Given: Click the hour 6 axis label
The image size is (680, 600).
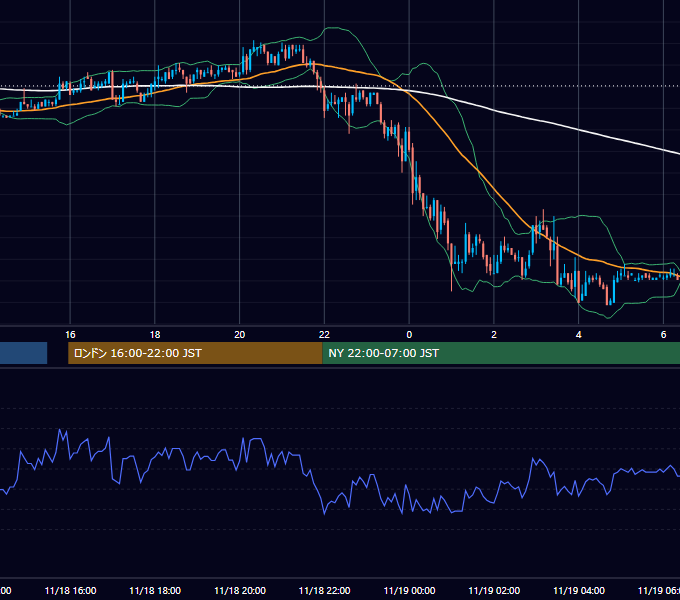Looking at the screenshot, I should click(x=664, y=335).
